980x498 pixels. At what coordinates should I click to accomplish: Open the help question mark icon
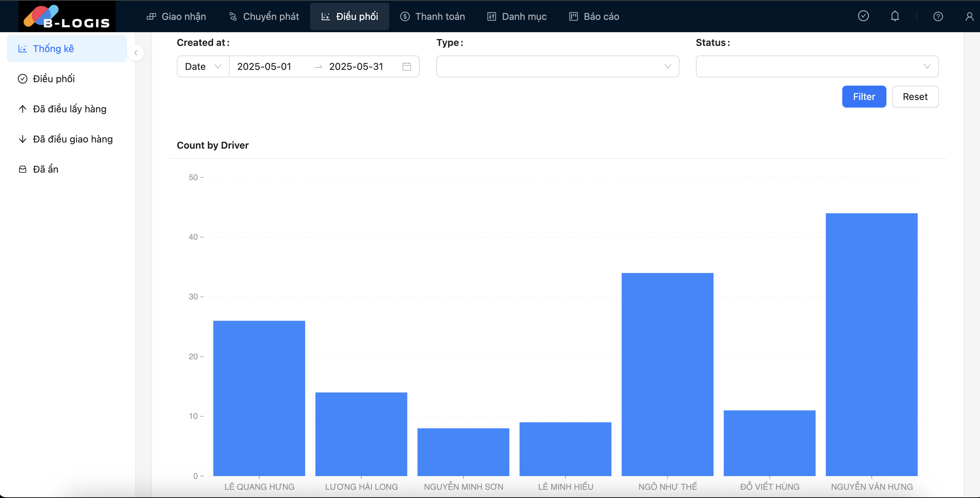938,16
